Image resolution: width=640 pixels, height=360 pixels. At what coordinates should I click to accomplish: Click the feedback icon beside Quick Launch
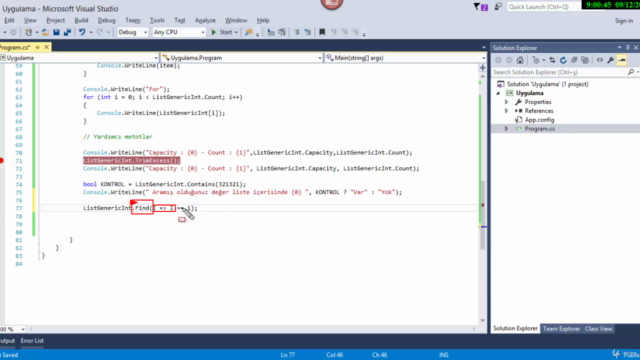(498, 7)
